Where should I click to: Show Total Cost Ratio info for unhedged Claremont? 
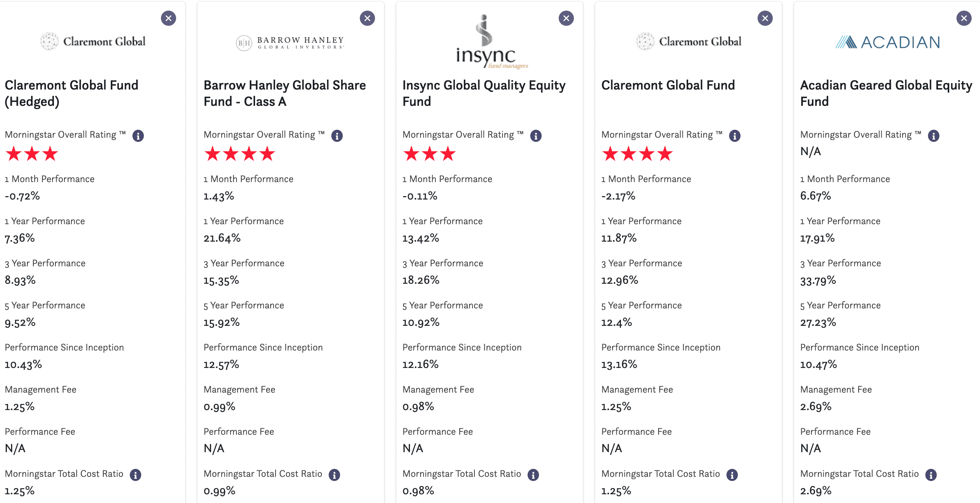(731, 475)
